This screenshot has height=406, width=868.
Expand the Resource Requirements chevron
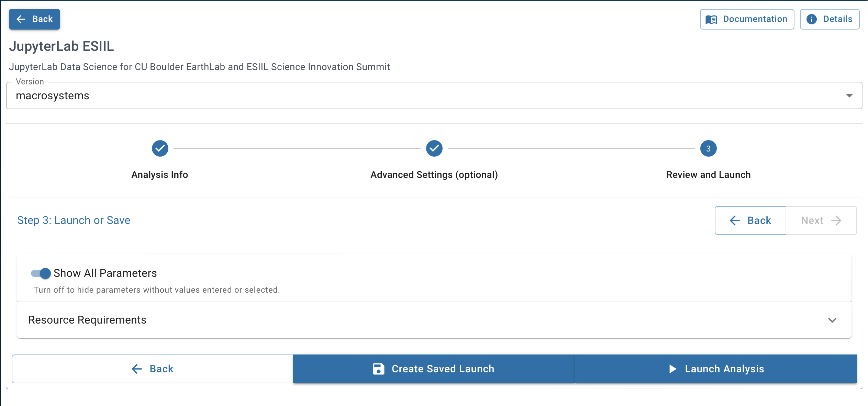click(832, 320)
